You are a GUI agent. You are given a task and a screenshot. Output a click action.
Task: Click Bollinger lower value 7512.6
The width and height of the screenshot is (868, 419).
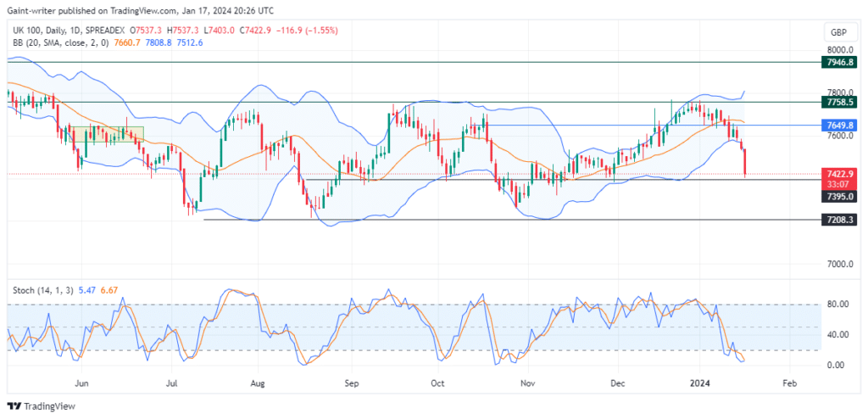click(189, 42)
